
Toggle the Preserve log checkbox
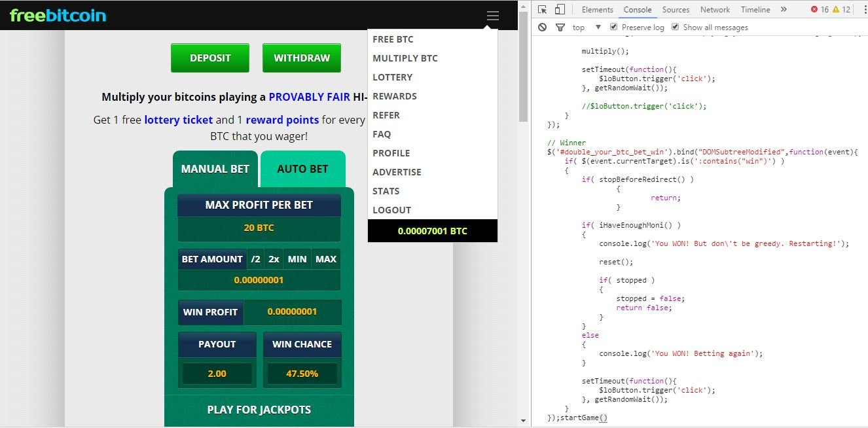point(613,27)
